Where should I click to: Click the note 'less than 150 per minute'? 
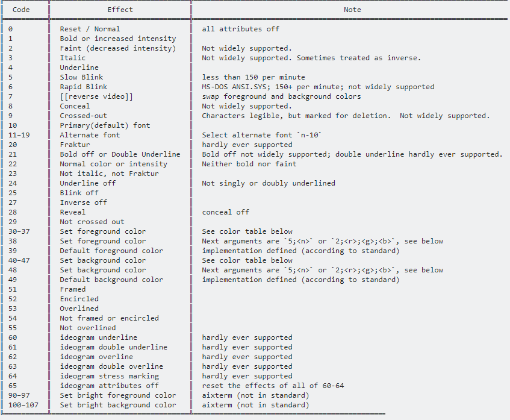pyautogui.click(x=253, y=77)
